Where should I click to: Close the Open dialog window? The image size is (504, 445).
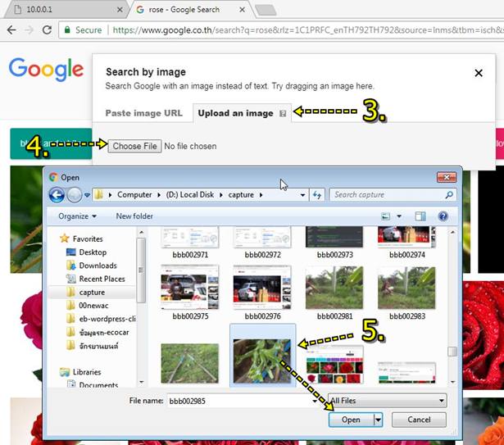[x=447, y=177]
